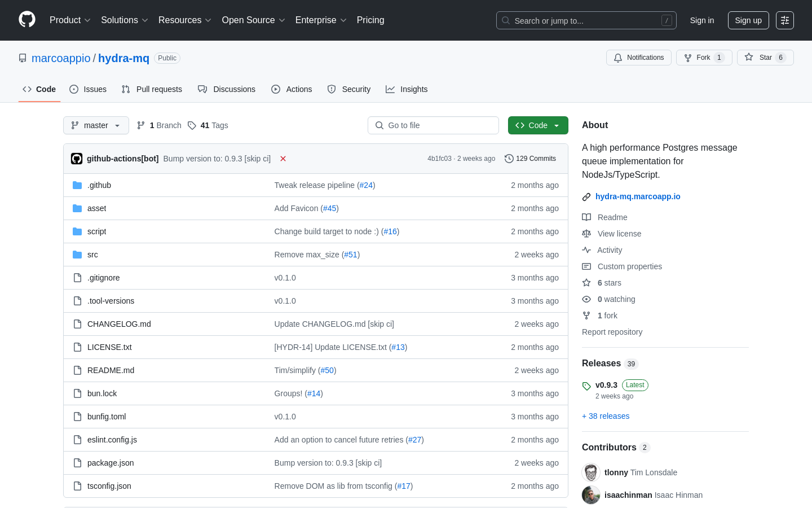Screen dimensions: 812x508
Task: Switch to the Discussions tab
Action: [227, 89]
